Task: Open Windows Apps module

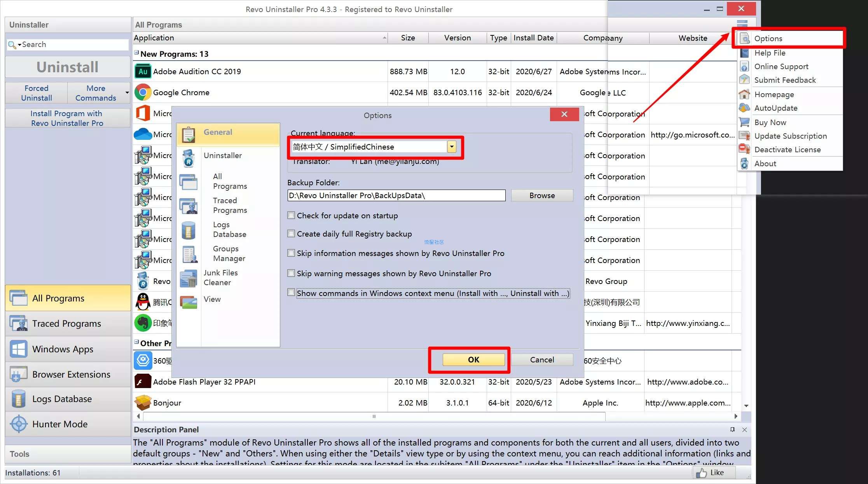Action: 68,349
